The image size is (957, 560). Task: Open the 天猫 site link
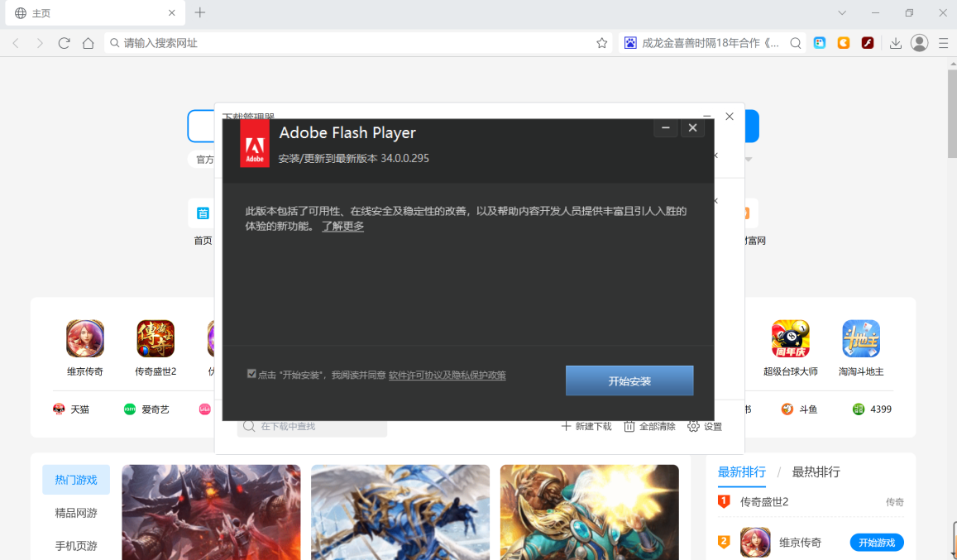tap(71, 409)
